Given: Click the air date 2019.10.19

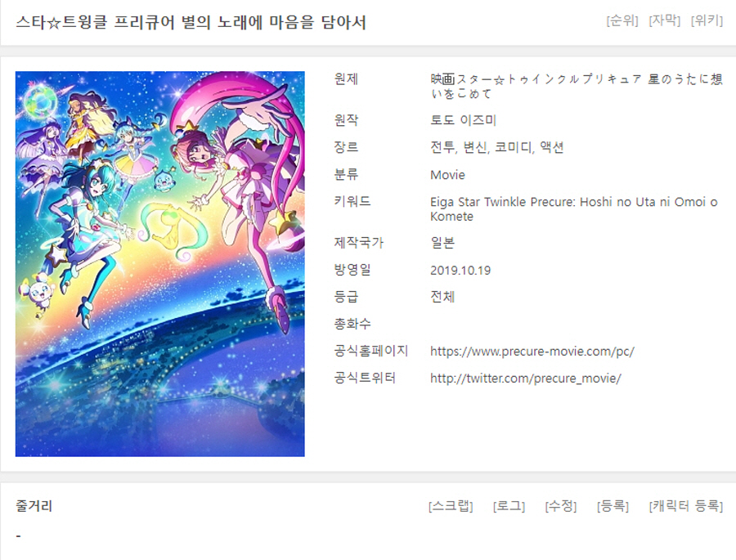Looking at the screenshot, I should click(x=460, y=271).
